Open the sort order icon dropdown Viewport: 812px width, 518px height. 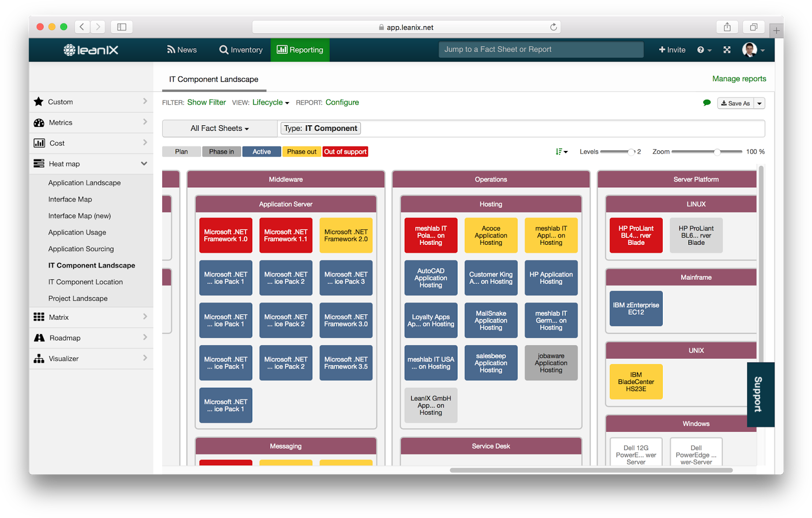coord(562,151)
